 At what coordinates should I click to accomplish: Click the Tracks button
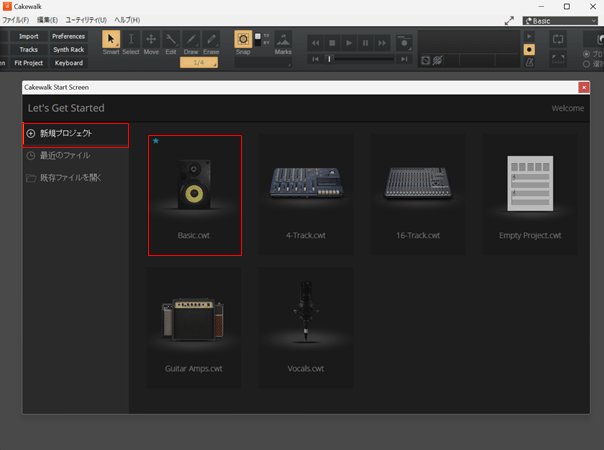[x=29, y=49]
